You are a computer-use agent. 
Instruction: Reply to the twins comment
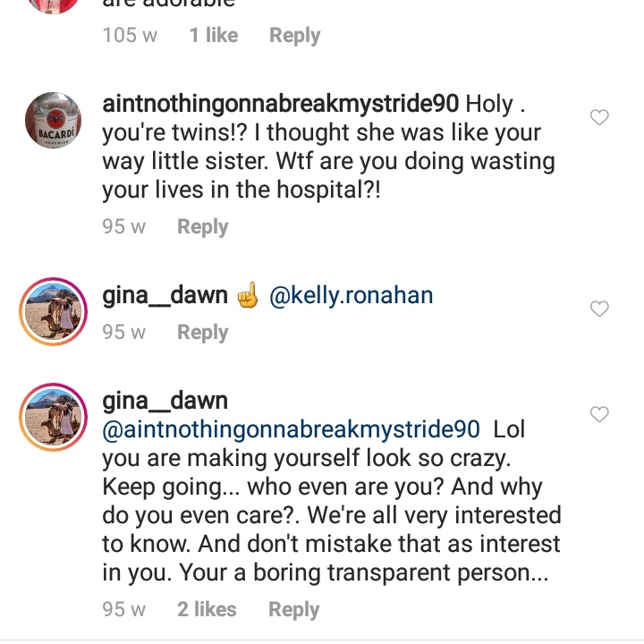[202, 227]
